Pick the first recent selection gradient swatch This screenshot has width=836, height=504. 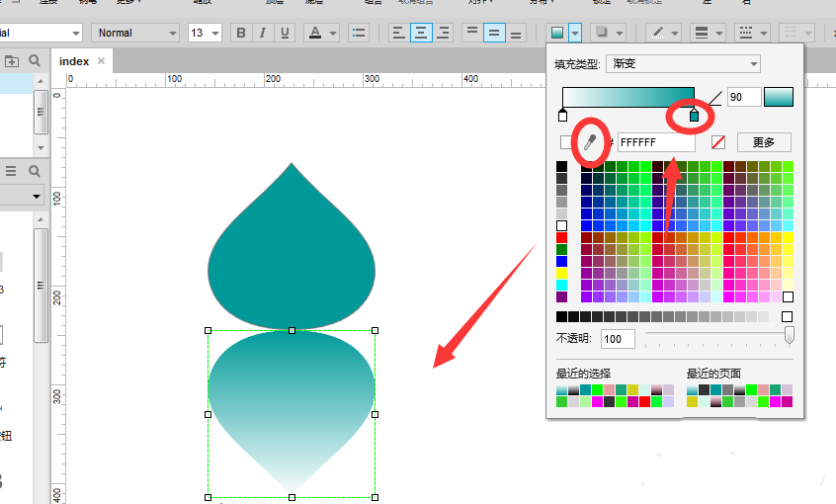point(561,390)
